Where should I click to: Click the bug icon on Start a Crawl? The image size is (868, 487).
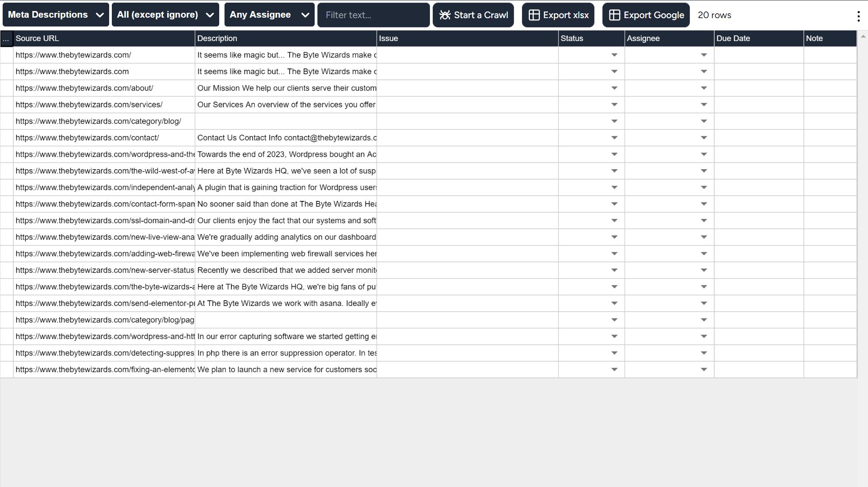point(445,15)
